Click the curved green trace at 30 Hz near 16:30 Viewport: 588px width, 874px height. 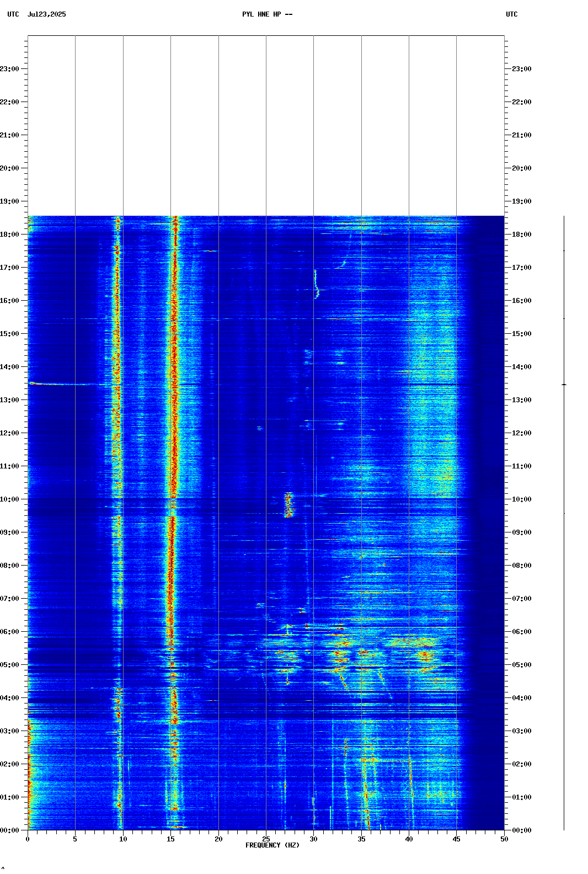316,284
